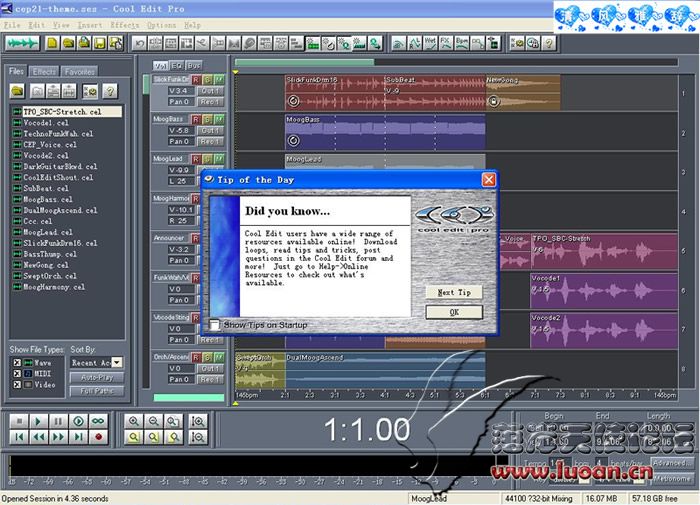Toggle Show Tips on Startup checkbox
Viewport: 700px width, 505px height.
point(215,325)
